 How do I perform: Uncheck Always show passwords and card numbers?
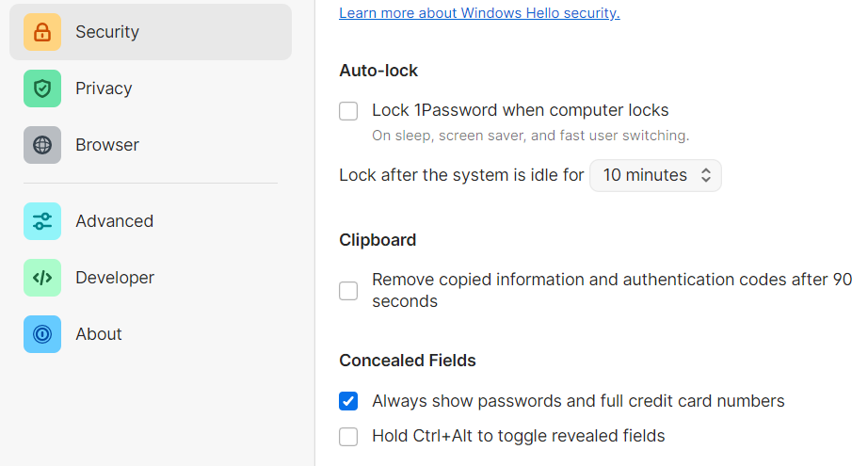pyautogui.click(x=348, y=401)
